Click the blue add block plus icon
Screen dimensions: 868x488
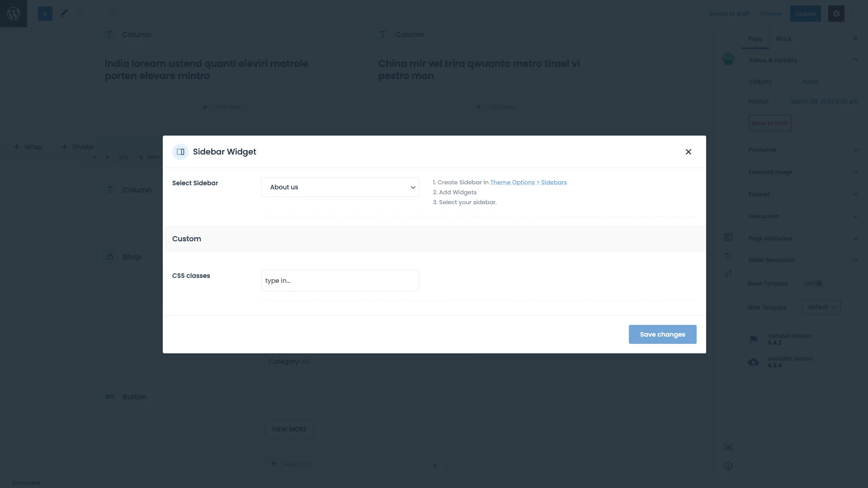coord(45,14)
